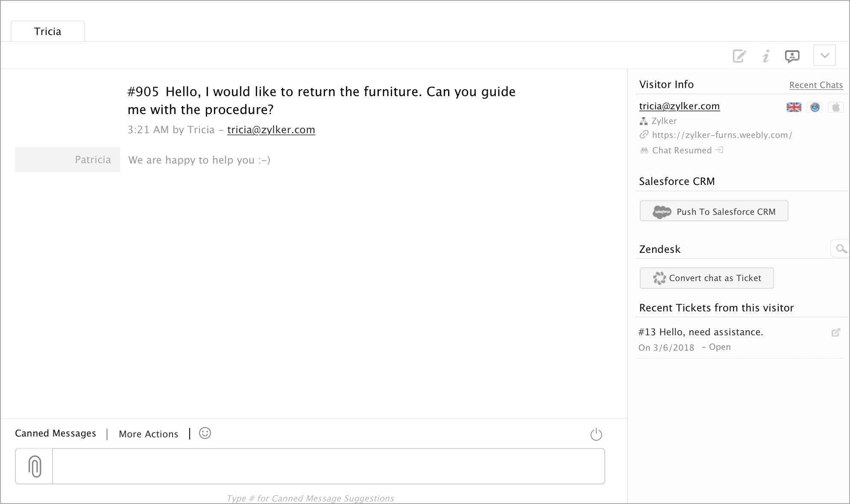The height and width of the screenshot is (504, 850).
Task: Open the Canned Messages menu
Action: 56,433
